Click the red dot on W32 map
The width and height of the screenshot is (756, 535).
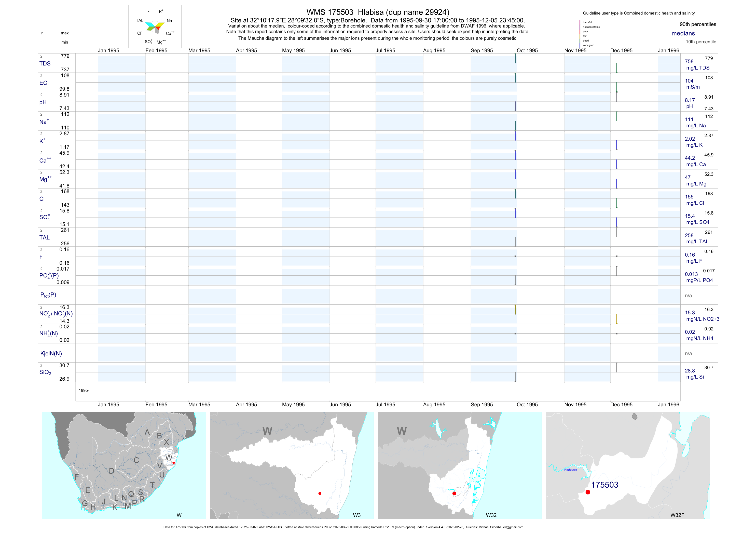(454, 493)
